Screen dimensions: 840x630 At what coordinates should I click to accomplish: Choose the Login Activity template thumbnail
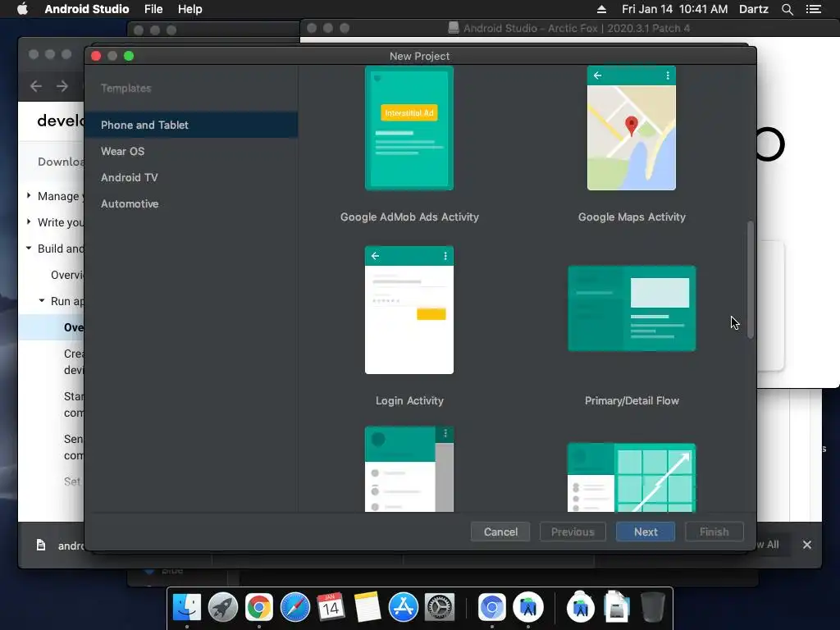(x=409, y=309)
